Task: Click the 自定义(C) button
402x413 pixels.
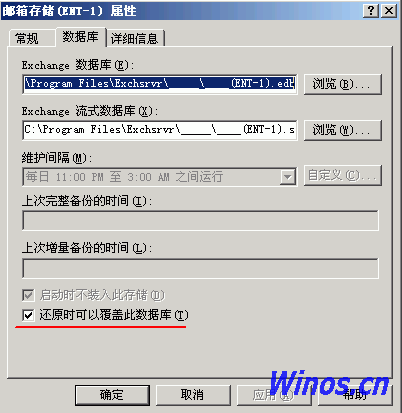Action: coord(342,175)
